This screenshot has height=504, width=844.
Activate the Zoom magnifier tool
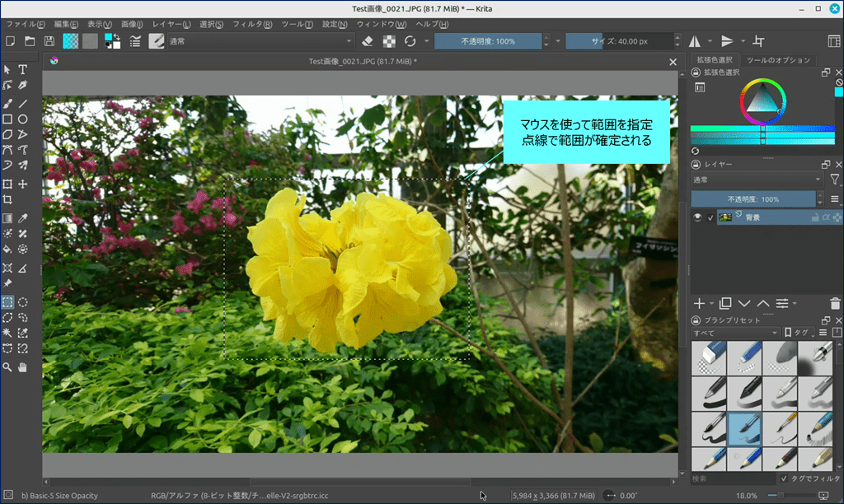(x=7, y=367)
